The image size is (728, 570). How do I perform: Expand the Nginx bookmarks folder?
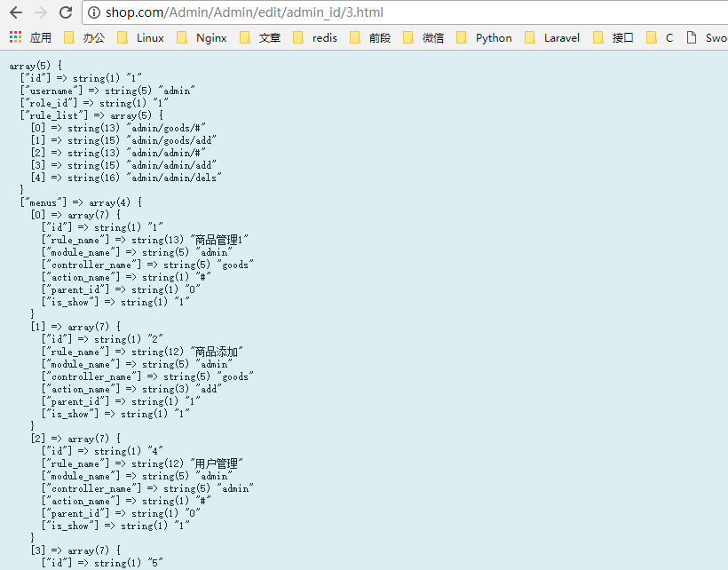coord(202,37)
